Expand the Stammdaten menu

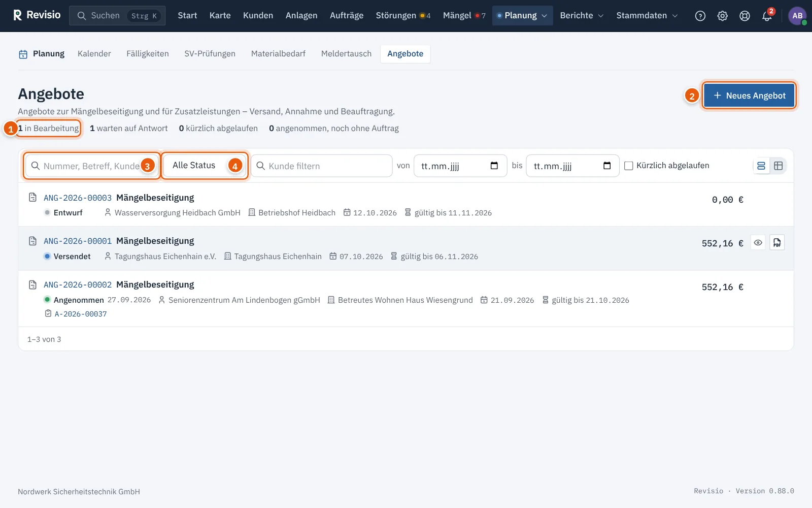(647, 16)
